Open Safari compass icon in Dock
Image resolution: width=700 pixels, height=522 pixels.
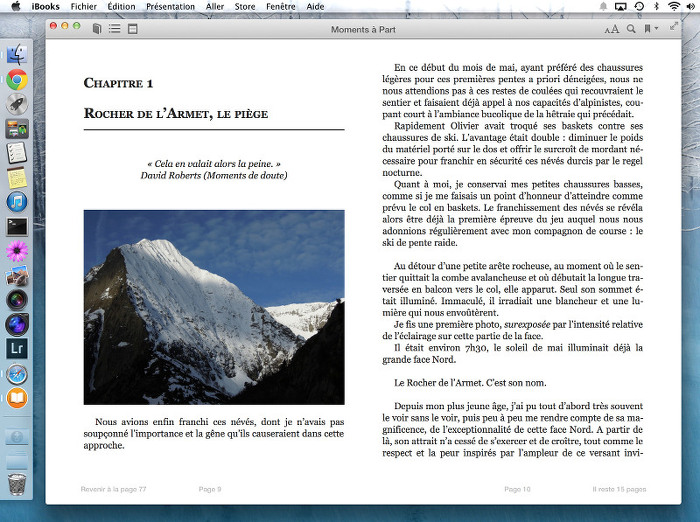tap(17, 374)
